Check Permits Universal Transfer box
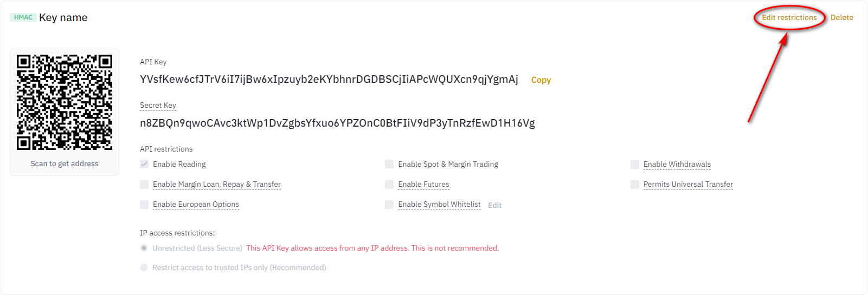Screen dimensions: 868x295 point(635,185)
